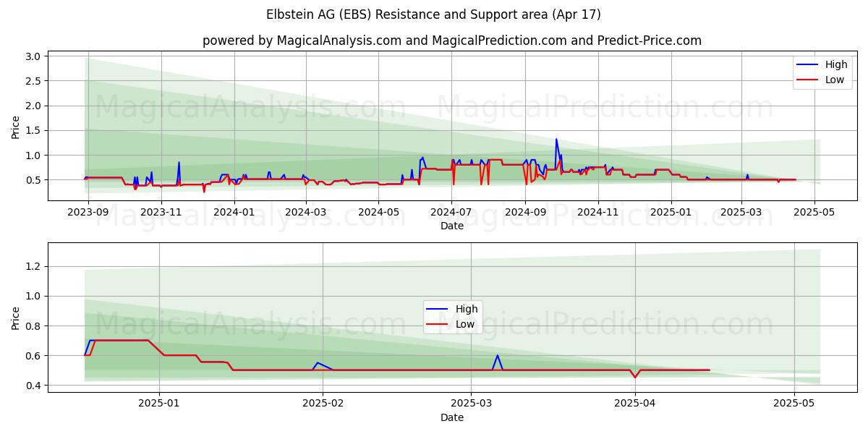Image resolution: width=868 pixels, height=434 pixels.
Task: Click the '2025-05' tick label in top chart
Action: pos(815,212)
